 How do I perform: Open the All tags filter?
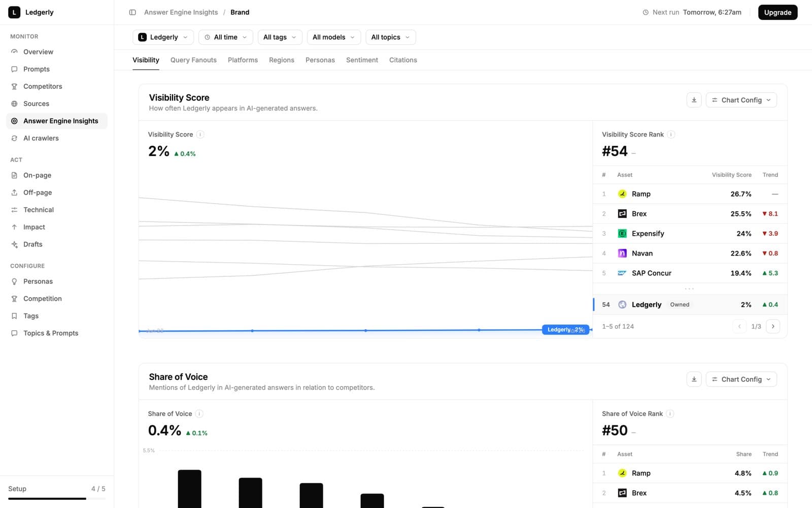[280, 37]
